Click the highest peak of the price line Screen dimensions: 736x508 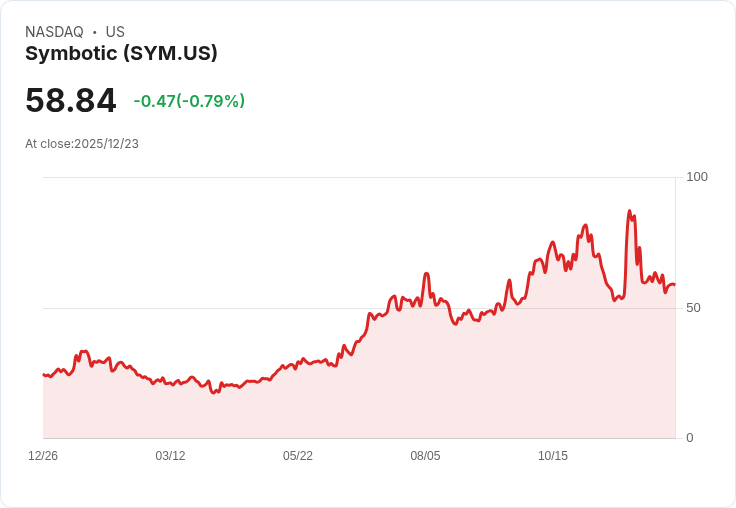point(629,211)
